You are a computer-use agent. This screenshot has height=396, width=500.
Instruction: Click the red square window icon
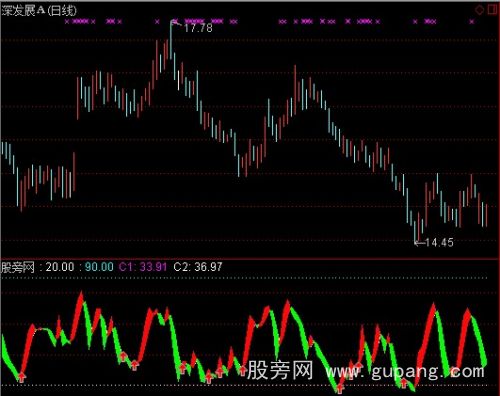click(492, 10)
